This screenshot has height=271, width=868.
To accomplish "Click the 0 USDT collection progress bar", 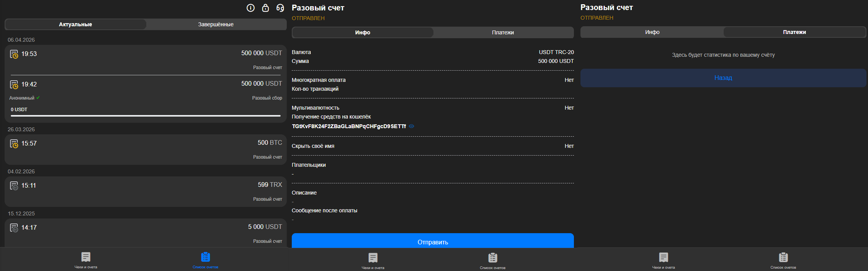I will tap(146, 115).
